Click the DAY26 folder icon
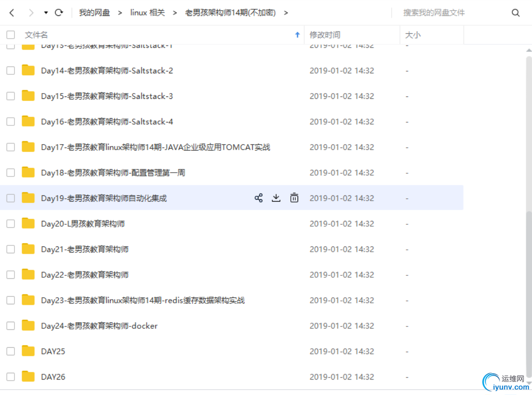 (28, 376)
